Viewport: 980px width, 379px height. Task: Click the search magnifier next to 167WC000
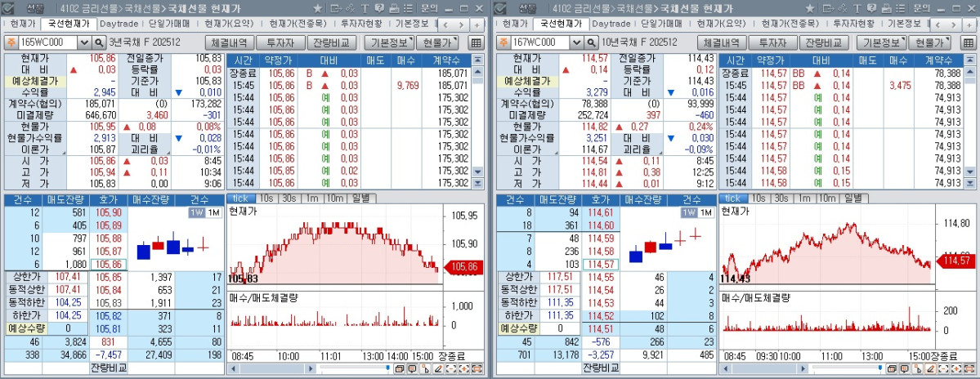tap(592, 42)
